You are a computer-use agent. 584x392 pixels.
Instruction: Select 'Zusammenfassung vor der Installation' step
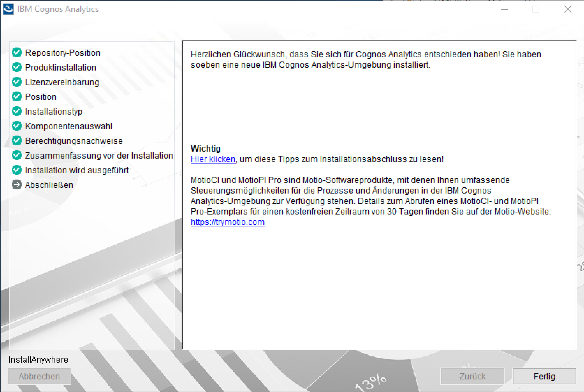coord(99,155)
